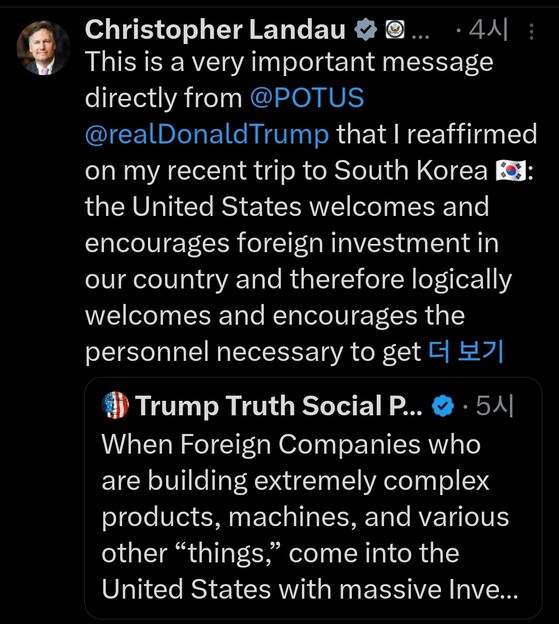The height and width of the screenshot is (624, 559).
Task: Open the Trump Truth Social P... account name
Action: pyautogui.click(x=279, y=406)
